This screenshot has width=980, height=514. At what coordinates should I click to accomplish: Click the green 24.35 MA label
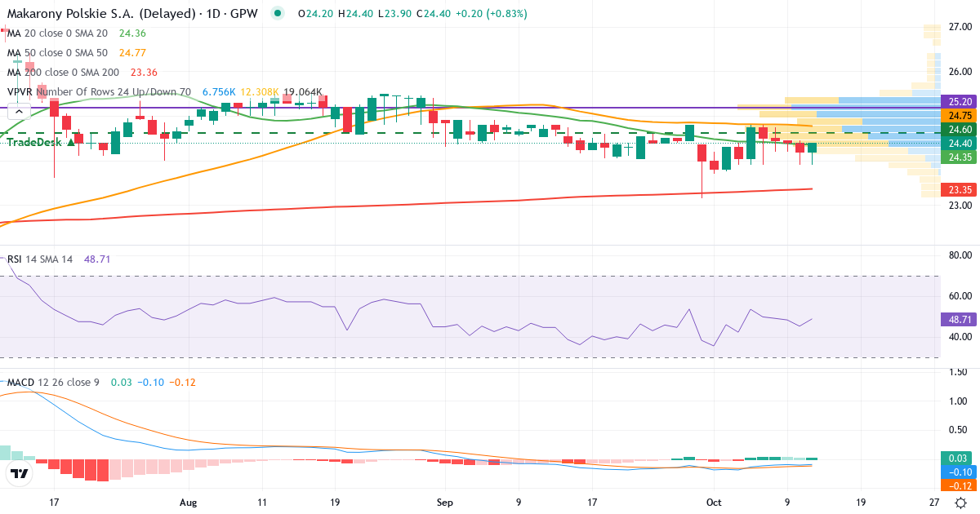pos(960,157)
